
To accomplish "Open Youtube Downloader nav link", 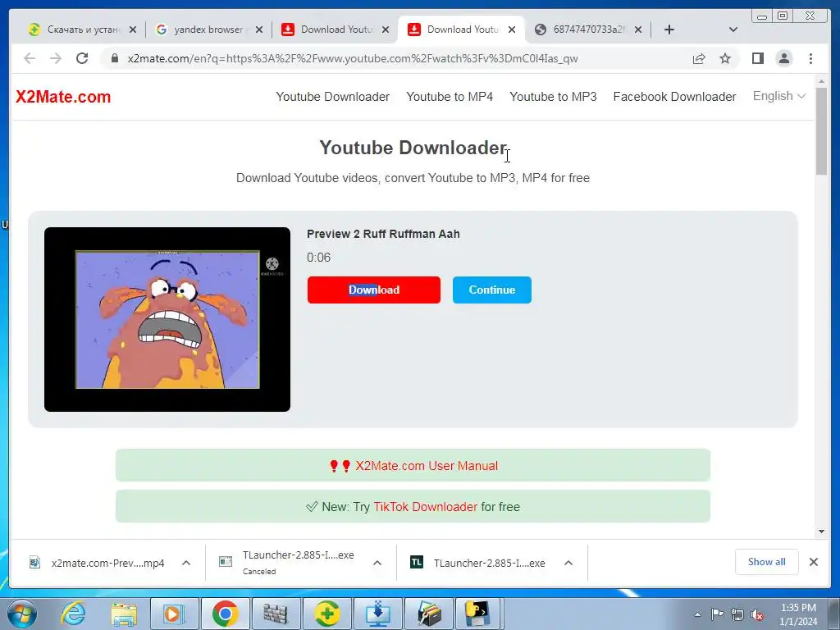I will [333, 97].
